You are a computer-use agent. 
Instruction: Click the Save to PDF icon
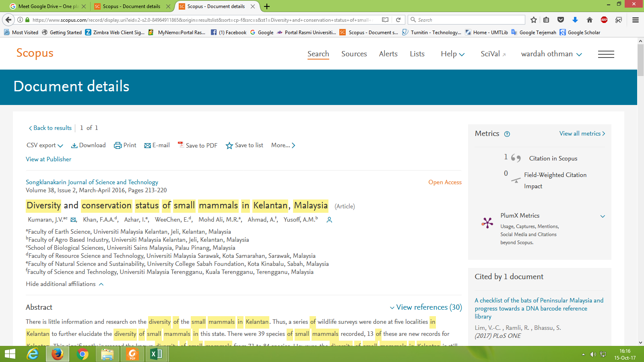(181, 145)
